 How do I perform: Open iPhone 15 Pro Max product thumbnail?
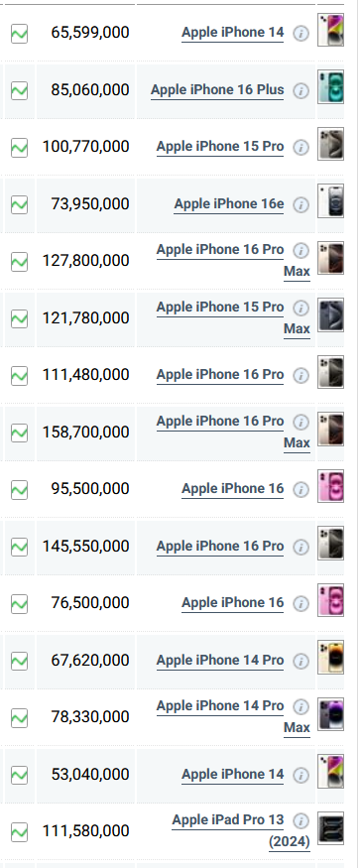[330, 315]
